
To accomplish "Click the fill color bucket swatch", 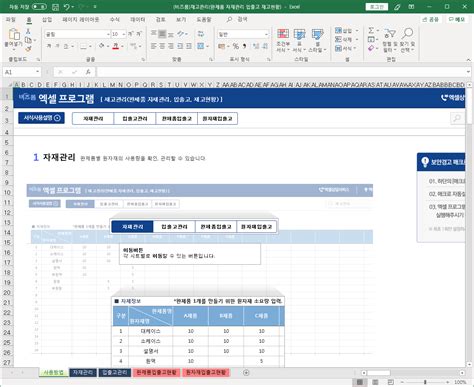I will 101,46.
